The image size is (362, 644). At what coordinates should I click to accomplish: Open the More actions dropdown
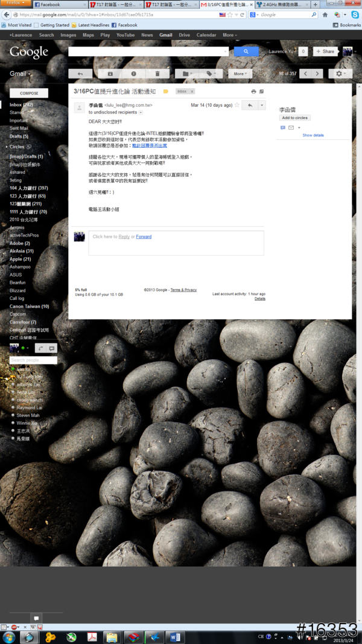[x=241, y=74]
